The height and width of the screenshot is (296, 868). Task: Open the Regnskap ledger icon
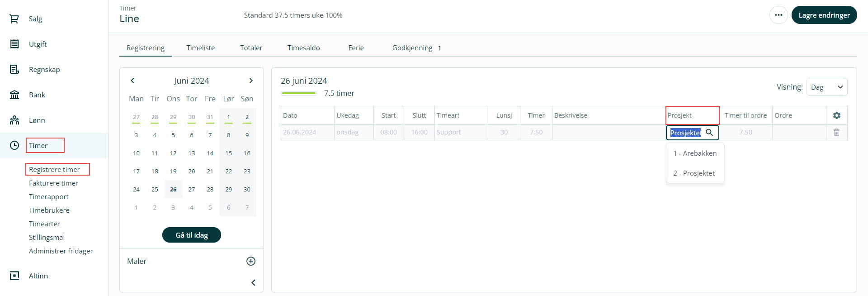pos(14,70)
